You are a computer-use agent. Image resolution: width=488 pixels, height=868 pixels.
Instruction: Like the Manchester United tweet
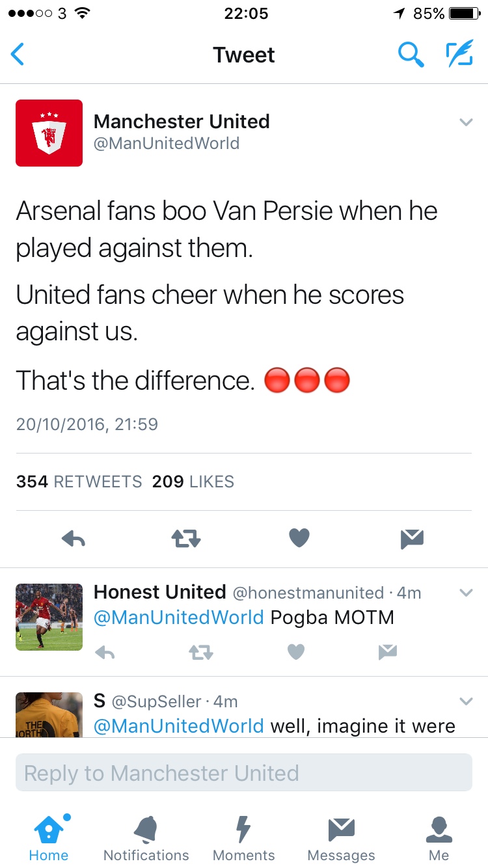click(299, 538)
